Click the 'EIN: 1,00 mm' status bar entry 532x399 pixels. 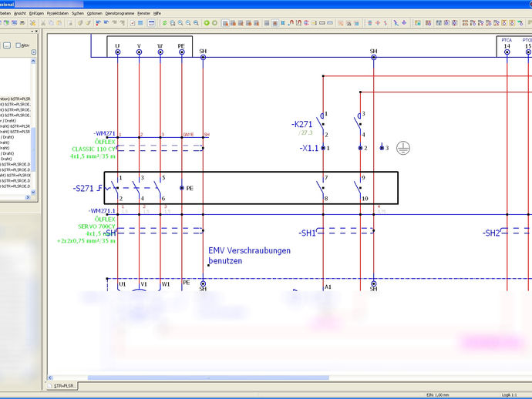[x=438, y=395]
